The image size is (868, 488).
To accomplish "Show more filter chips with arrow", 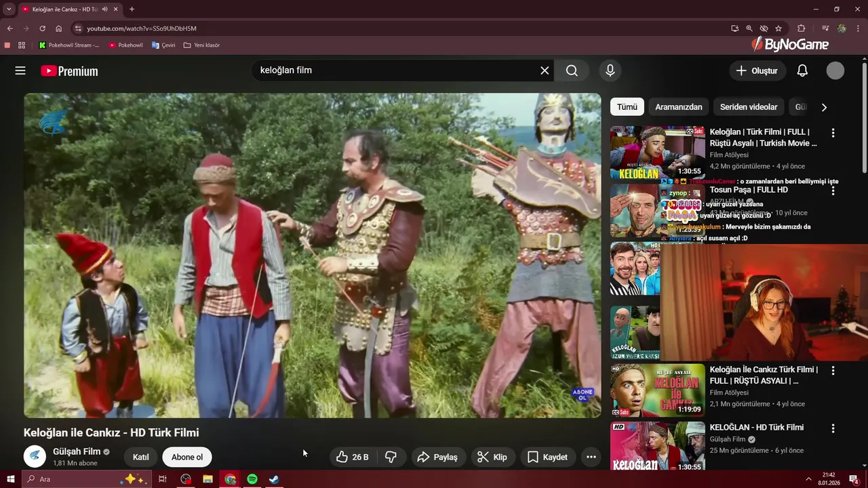I will [824, 107].
